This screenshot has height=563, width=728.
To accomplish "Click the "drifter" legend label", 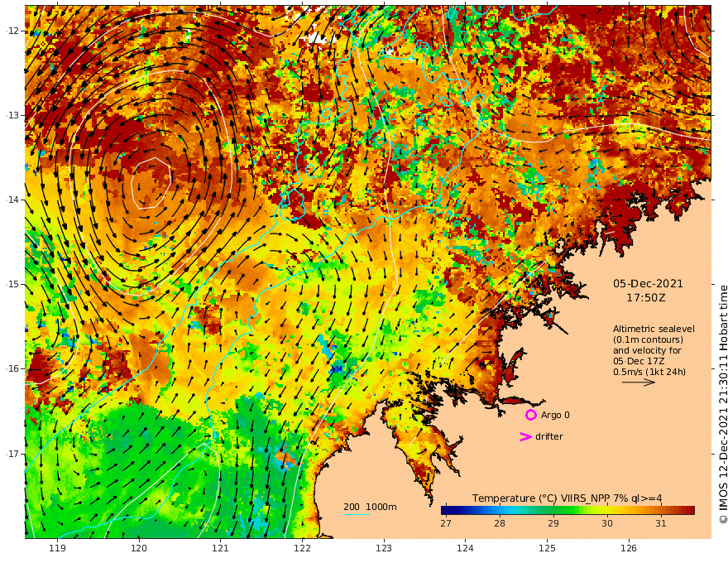I will tap(549, 436).
